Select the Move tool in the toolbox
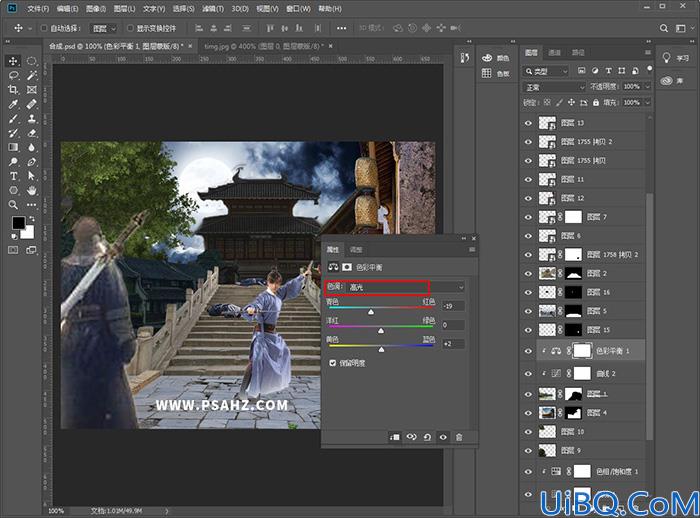Viewport: 700px width, 518px height. pyautogui.click(x=13, y=61)
